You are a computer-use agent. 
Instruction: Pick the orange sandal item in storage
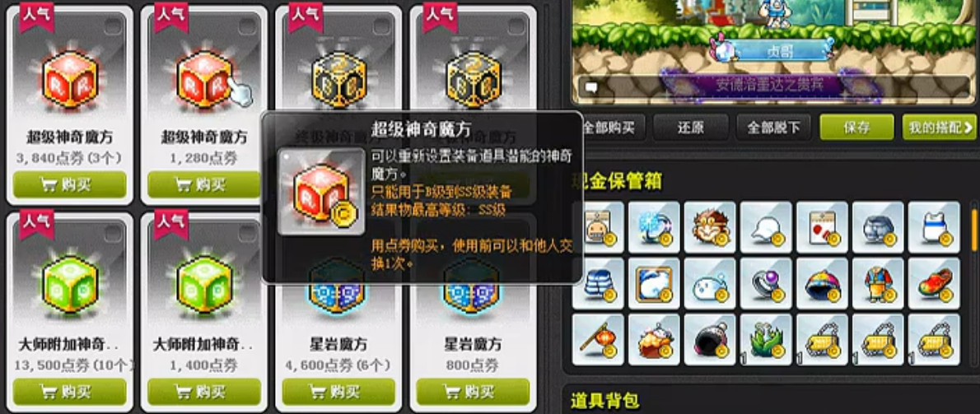pyautogui.click(x=934, y=283)
